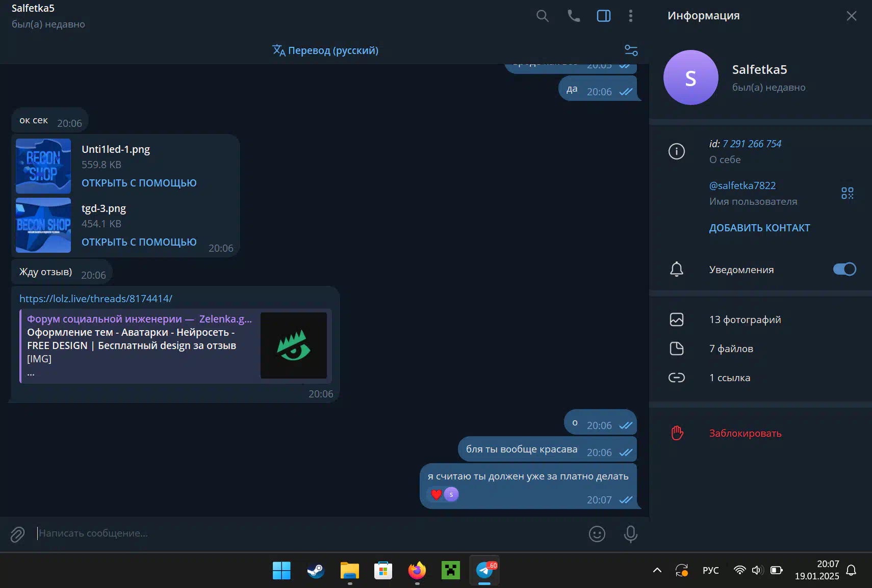
Task: Click Заблокировать to block user
Action: [x=745, y=433]
